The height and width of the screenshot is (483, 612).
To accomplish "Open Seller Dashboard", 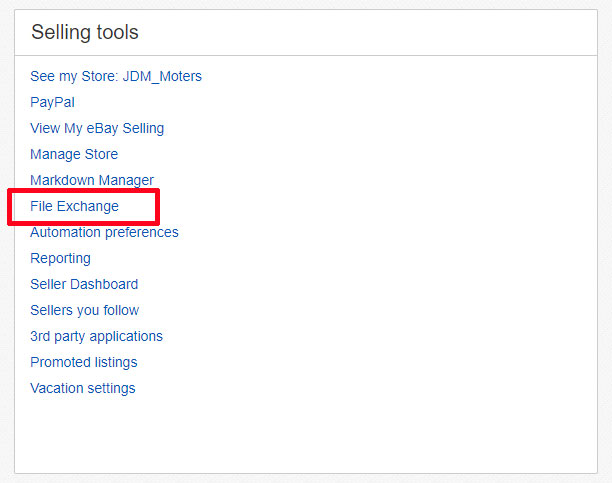I will point(84,284).
